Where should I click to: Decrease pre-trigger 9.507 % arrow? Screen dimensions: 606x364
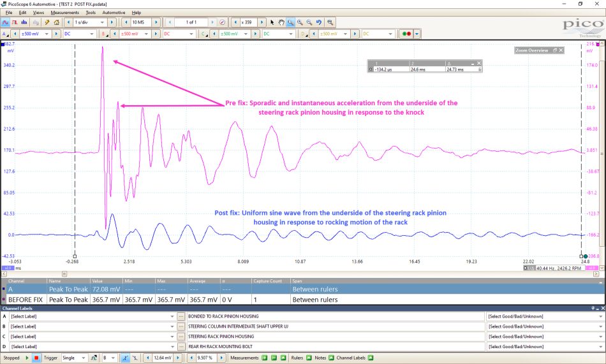[191, 358]
